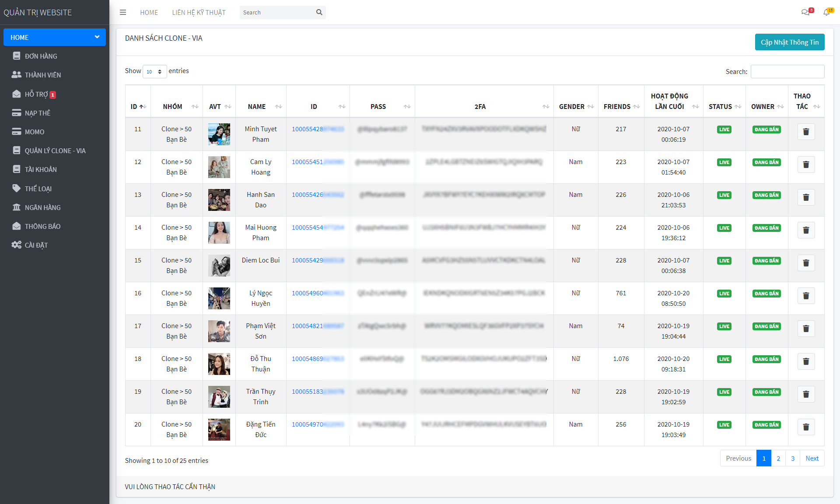Go to page 2 of table
Viewport: 840px width, 504px height.
[x=778, y=458]
